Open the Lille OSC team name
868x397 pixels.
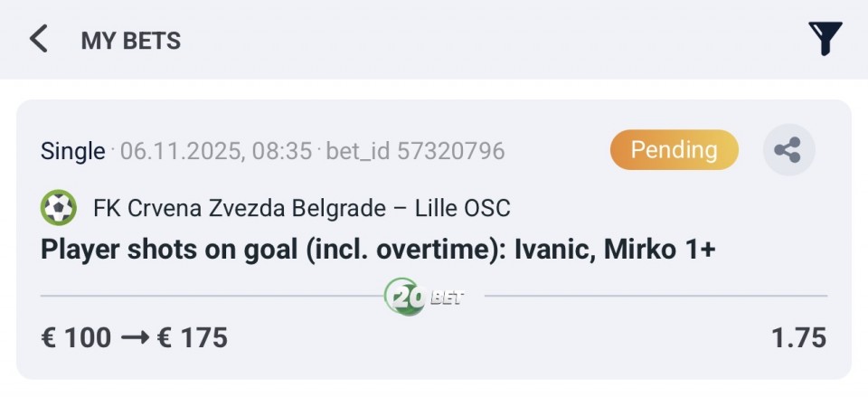[463, 209]
